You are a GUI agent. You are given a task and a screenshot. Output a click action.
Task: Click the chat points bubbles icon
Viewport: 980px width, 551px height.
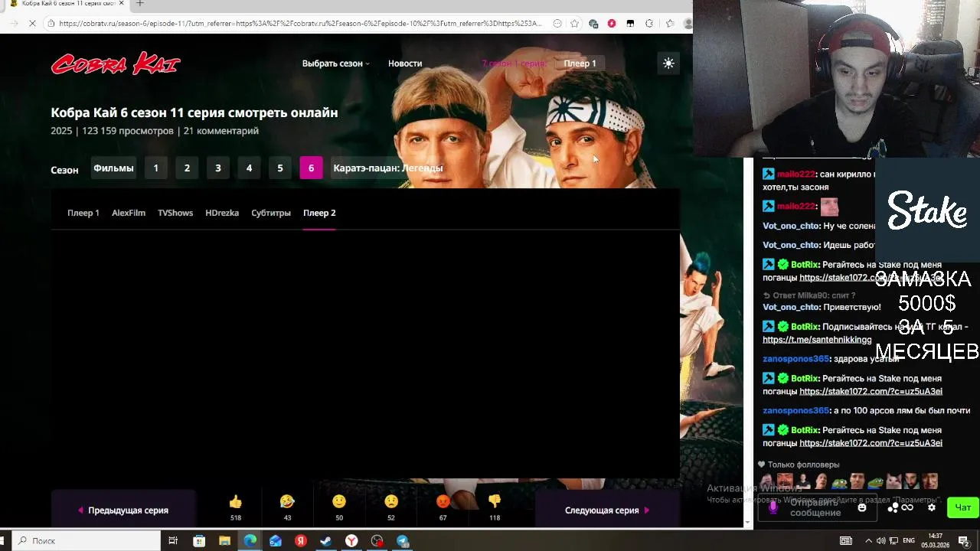click(893, 507)
